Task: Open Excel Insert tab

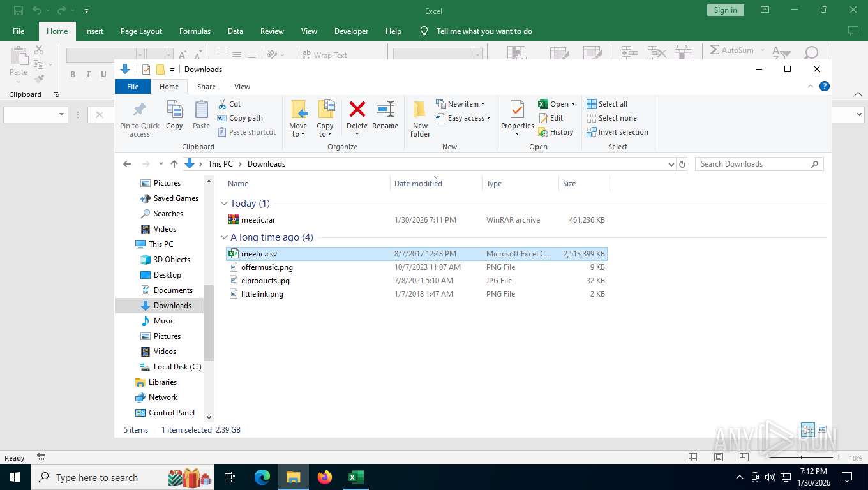Action: 94,31
